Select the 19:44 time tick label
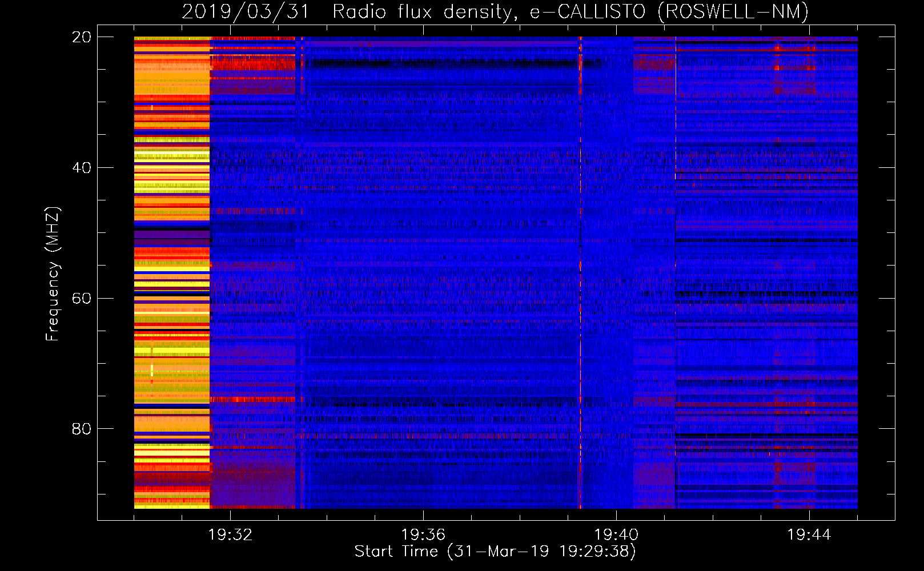Image resolution: width=924 pixels, height=571 pixels. (809, 535)
